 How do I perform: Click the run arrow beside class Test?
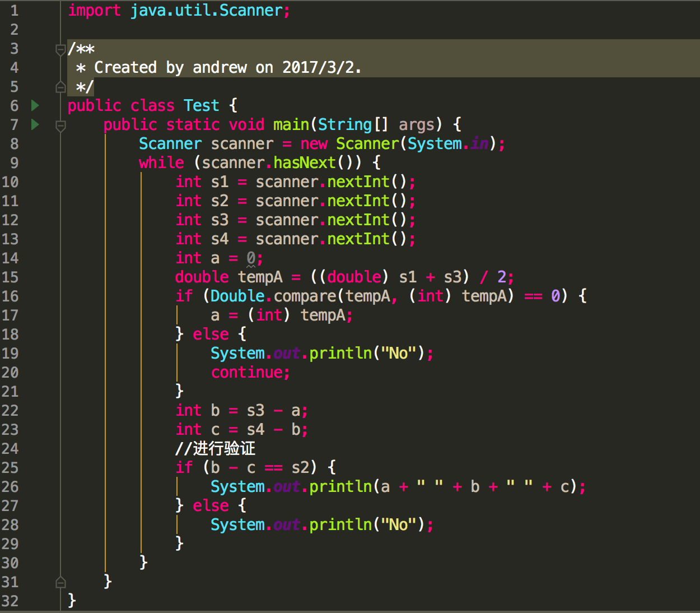click(x=35, y=105)
